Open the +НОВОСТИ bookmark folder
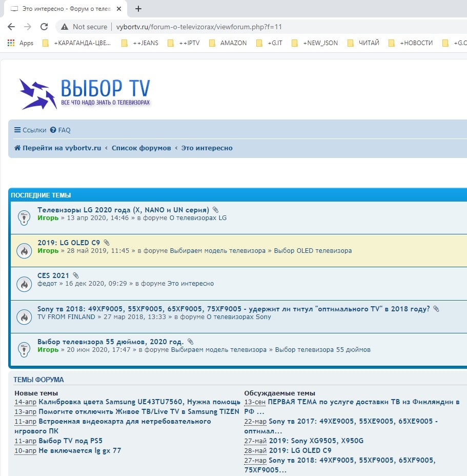Image resolution: width=467 pixels, height=476 pixels. pyautogui.click(x=411, y=43)
